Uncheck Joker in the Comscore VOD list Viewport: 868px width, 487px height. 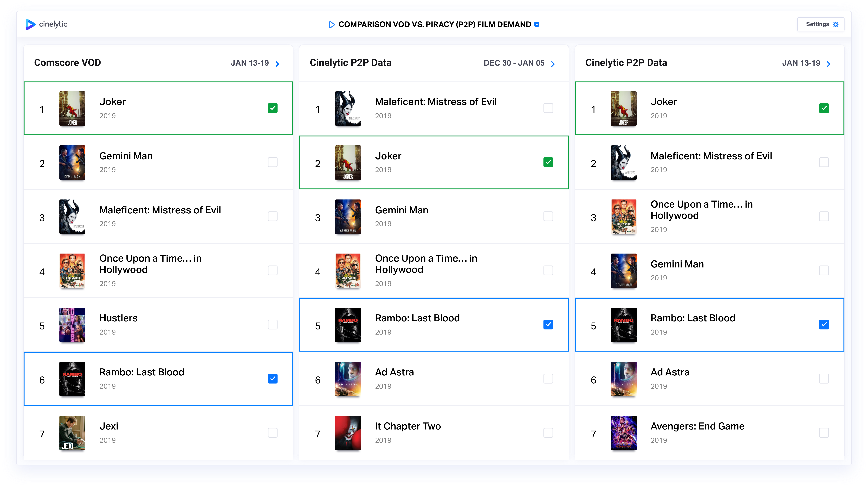point(272,108)
